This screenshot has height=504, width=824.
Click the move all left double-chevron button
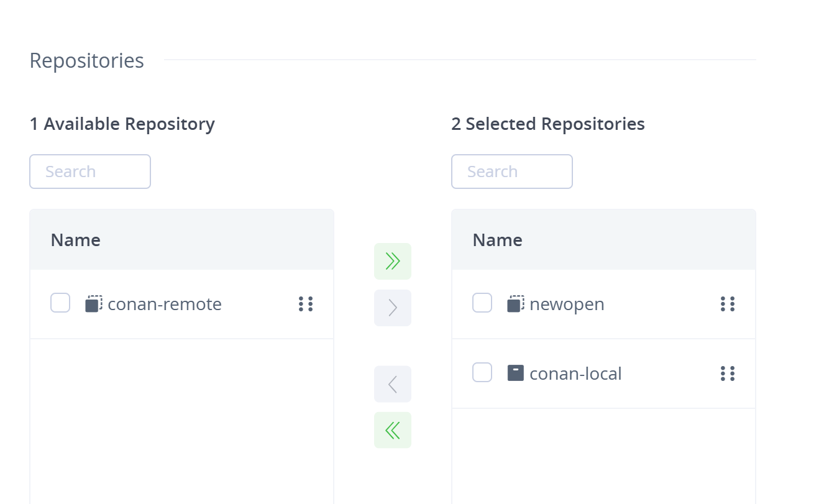pyautogui.click(x=392, y=430)
